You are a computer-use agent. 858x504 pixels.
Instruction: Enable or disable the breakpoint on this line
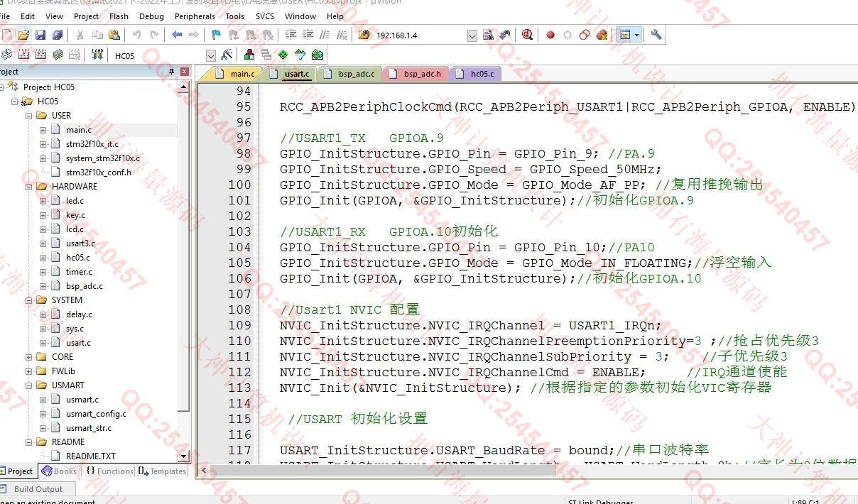567,35
